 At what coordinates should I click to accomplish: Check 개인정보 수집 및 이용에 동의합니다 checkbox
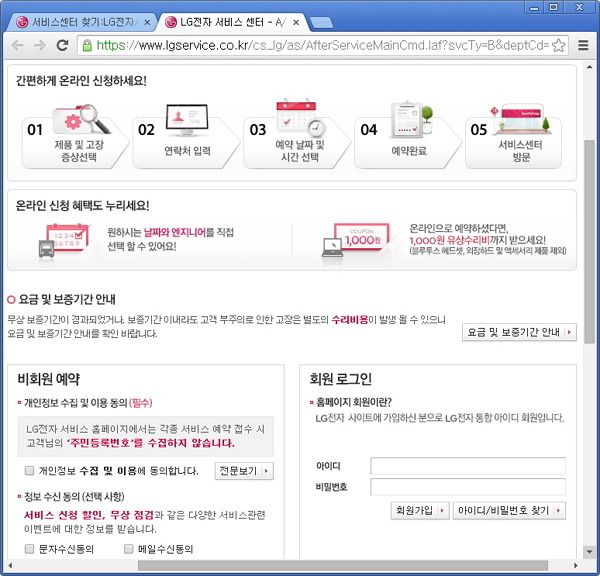pos(29,470)
